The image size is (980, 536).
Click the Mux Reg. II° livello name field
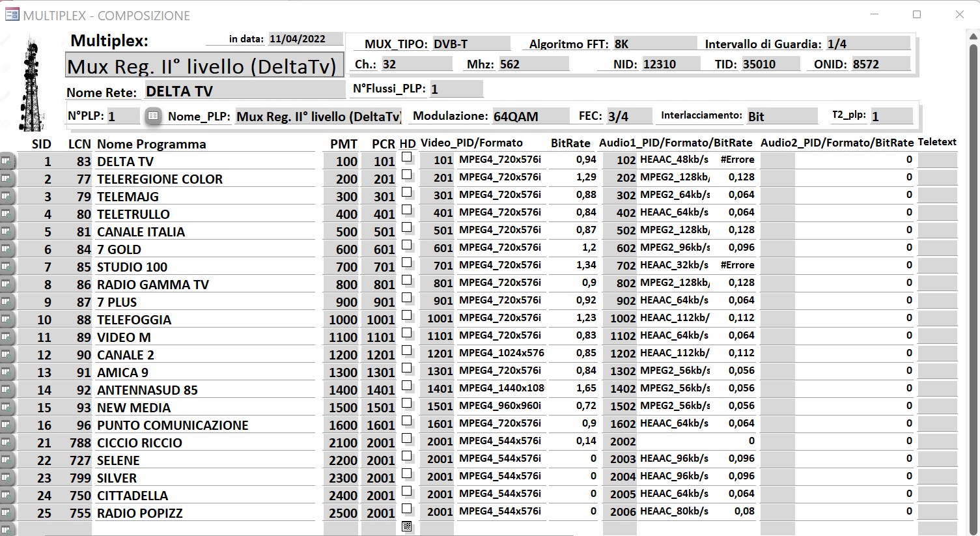[x=204, y=66]
